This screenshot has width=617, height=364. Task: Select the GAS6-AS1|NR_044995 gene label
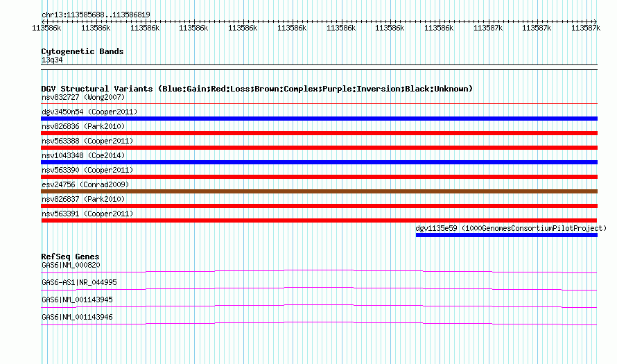pos(79,283)
